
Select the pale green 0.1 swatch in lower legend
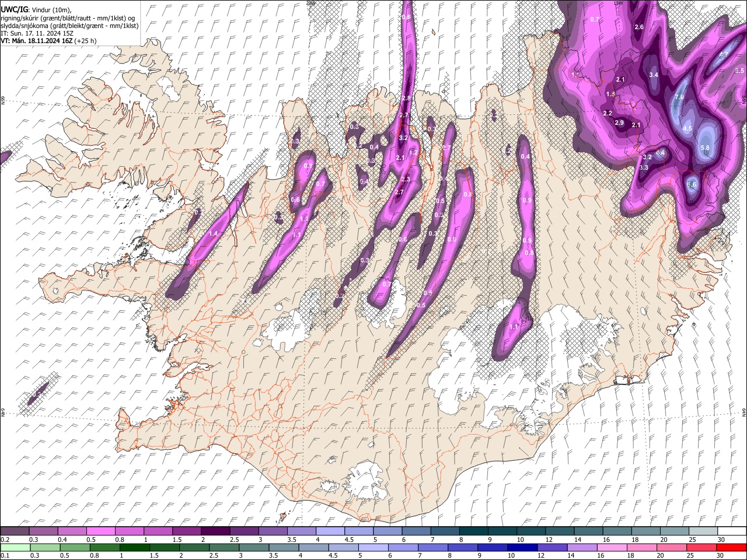tap(15, 548)
